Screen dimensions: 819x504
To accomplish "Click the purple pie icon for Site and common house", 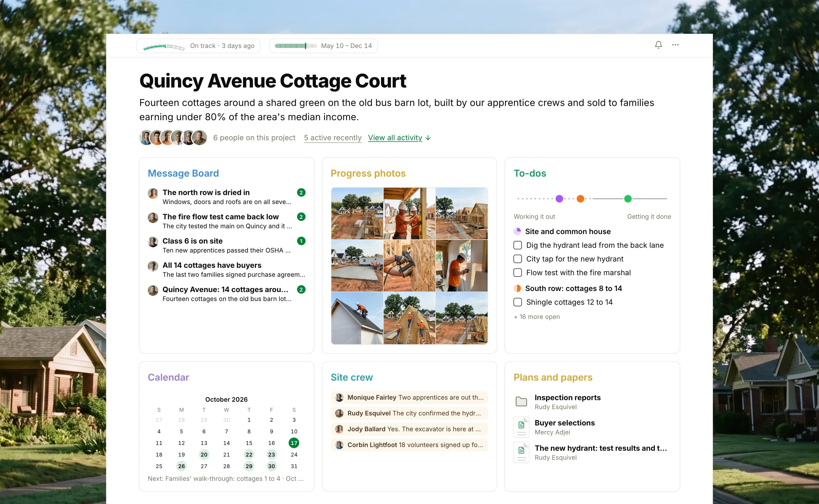I will tap(517, 231).
